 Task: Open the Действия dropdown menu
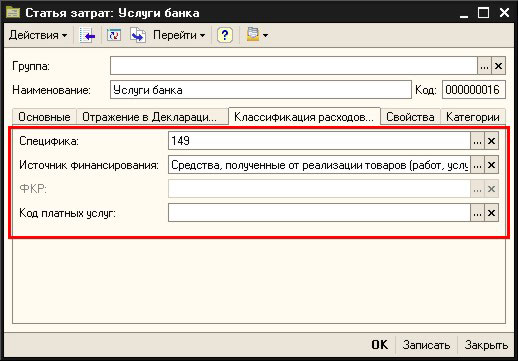click(x=38, y=35)
